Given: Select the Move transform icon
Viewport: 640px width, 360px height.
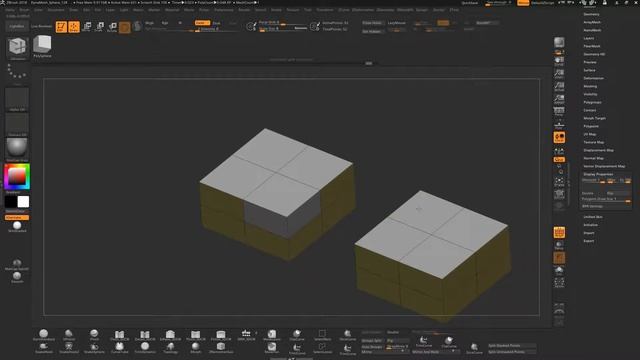Looking at the screenshot, I should point(87,27).
